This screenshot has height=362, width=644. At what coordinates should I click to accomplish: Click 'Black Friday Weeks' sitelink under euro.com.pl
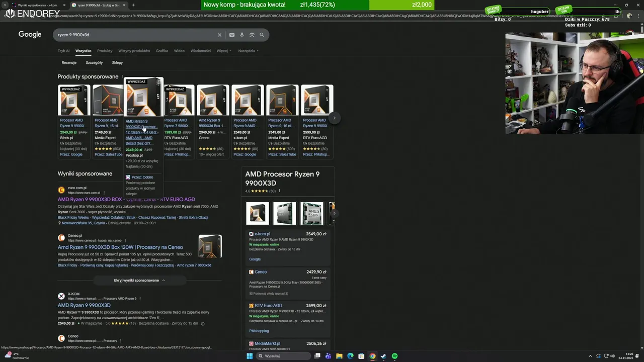73,218
